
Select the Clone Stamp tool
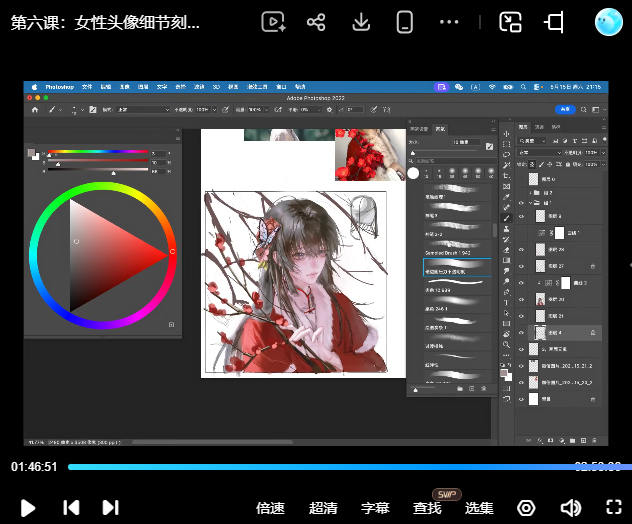pos(506,229)
